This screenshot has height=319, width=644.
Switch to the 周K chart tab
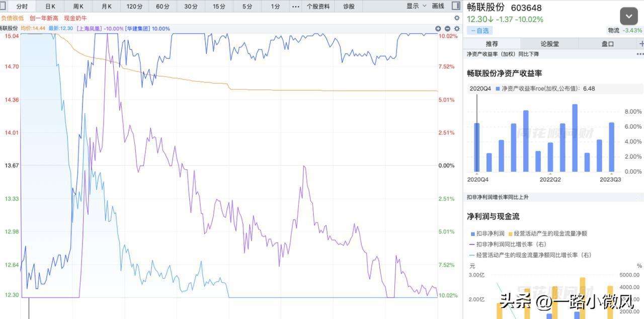(78, 7)
